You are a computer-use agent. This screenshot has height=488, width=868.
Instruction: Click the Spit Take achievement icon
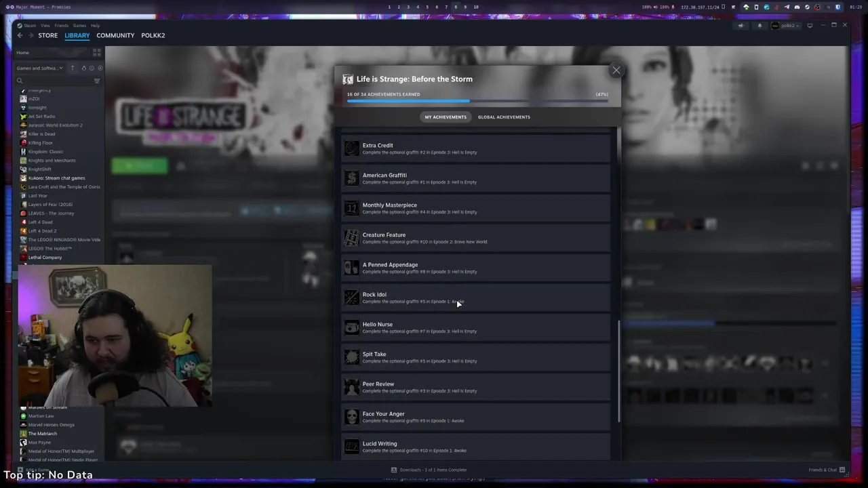click(351, 357)
